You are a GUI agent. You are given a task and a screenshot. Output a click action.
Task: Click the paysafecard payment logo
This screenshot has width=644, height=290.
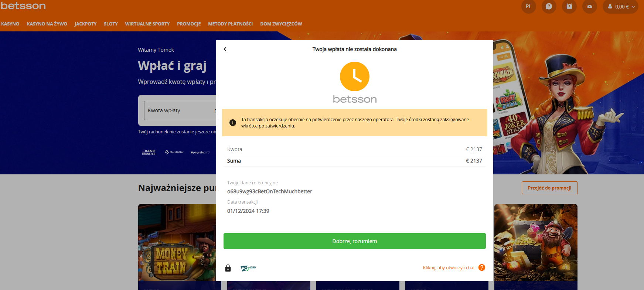pyautogui.click(x=200, y=152)
